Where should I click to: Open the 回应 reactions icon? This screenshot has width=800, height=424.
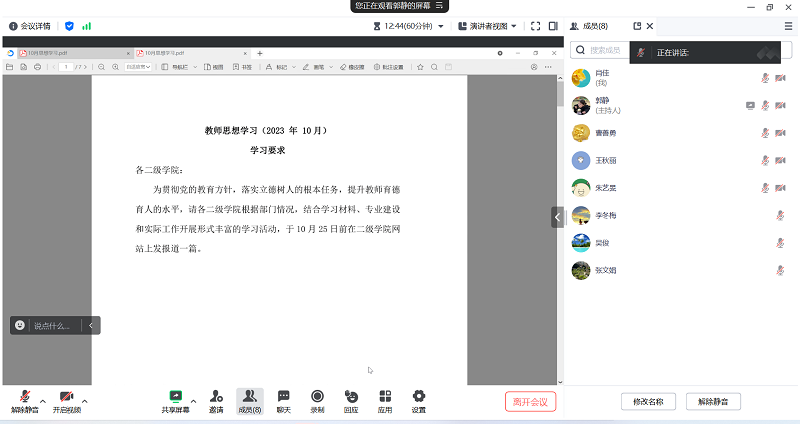pyautogui.click(x=351, y=398)
